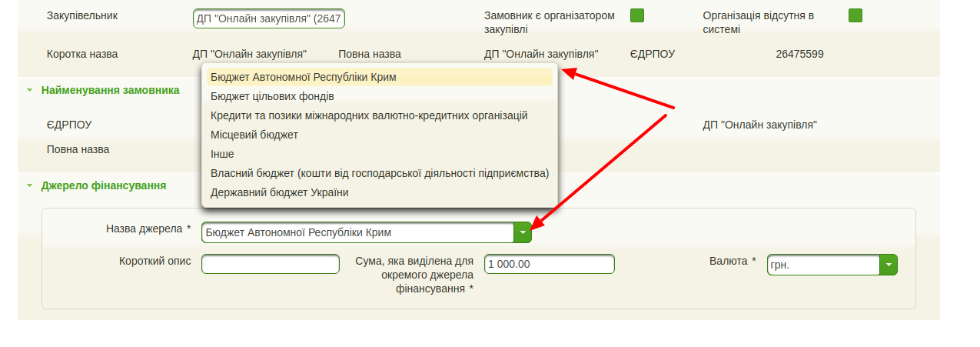
Task: Open the 'Валюта' dropdown arrow
Action: coord(889,265)
